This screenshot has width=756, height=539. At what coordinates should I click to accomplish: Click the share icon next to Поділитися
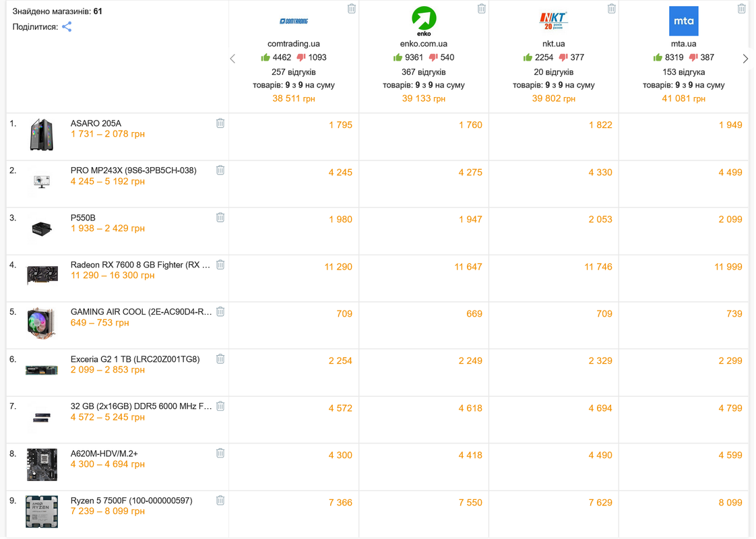(67, 27)
